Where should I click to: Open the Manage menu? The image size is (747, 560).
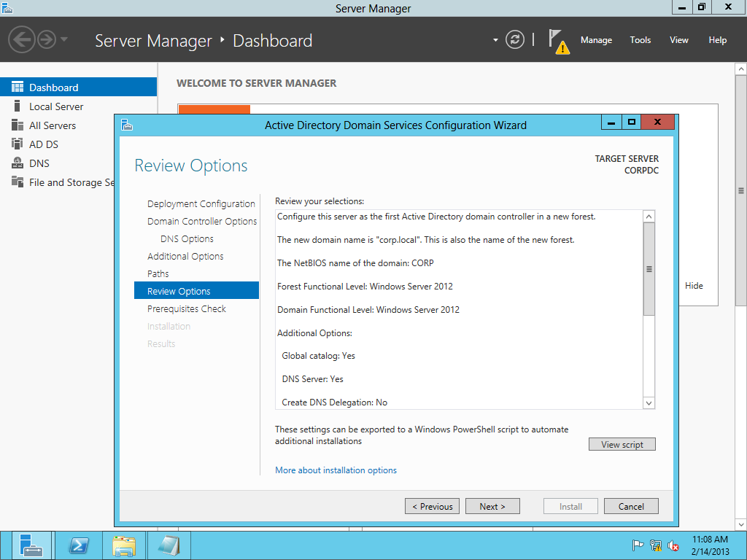(596, 40)
